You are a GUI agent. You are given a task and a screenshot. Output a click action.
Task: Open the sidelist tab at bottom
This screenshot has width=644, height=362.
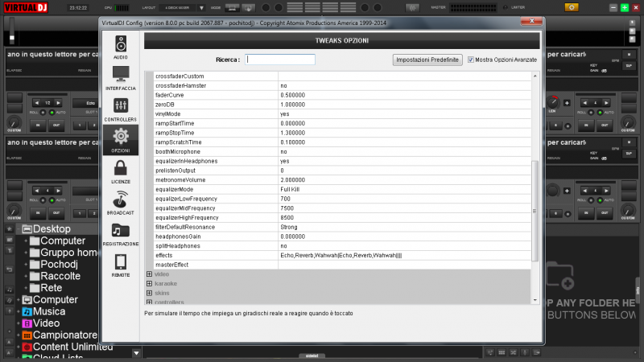(x=312, y=356)
